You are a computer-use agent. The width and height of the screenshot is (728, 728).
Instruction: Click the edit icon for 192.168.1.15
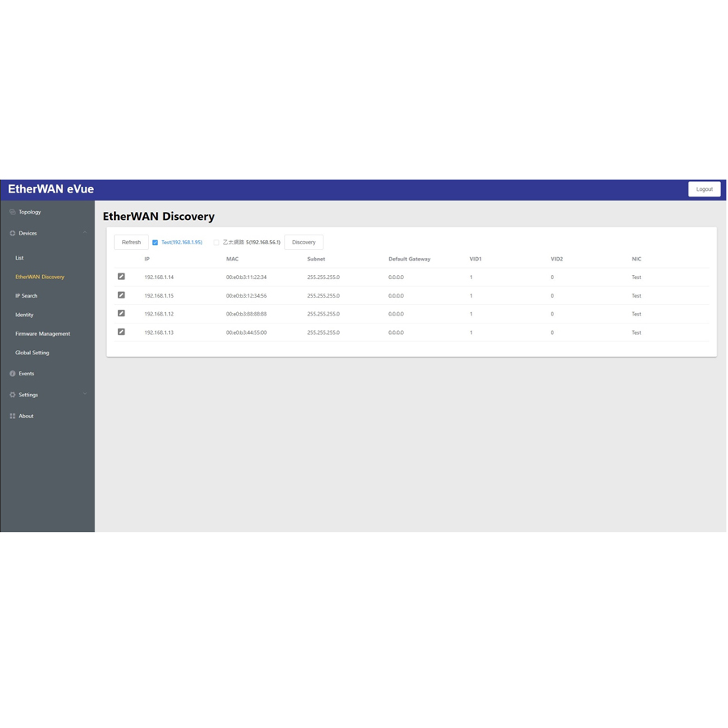(121, 295)
